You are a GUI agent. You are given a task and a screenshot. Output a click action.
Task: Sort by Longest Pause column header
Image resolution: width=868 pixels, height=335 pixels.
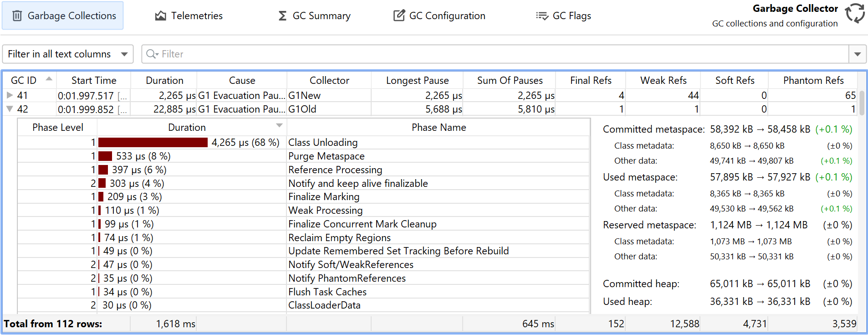coord(417,81)
